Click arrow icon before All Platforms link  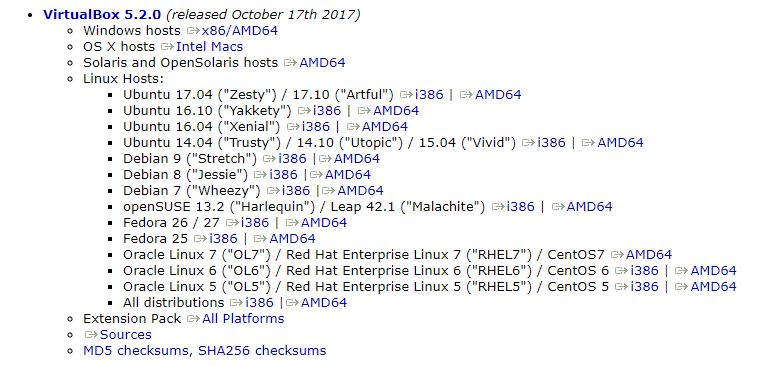coord(194,319)
